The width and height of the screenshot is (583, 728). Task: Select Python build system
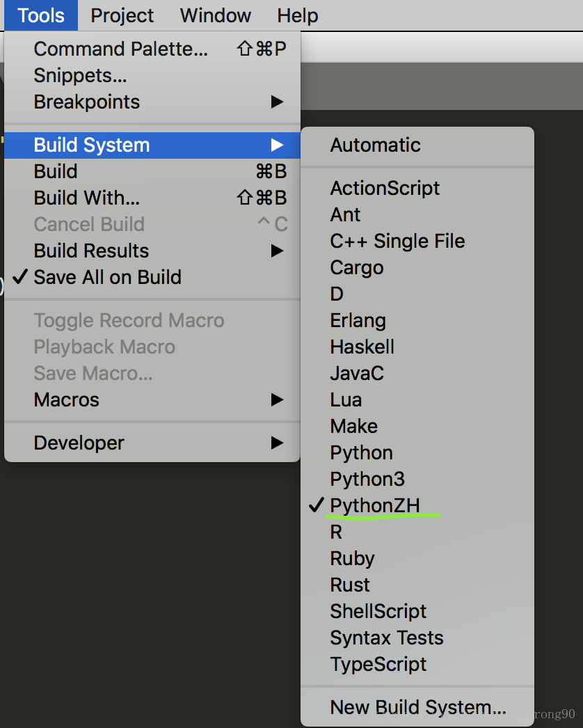tap(417, 452)
